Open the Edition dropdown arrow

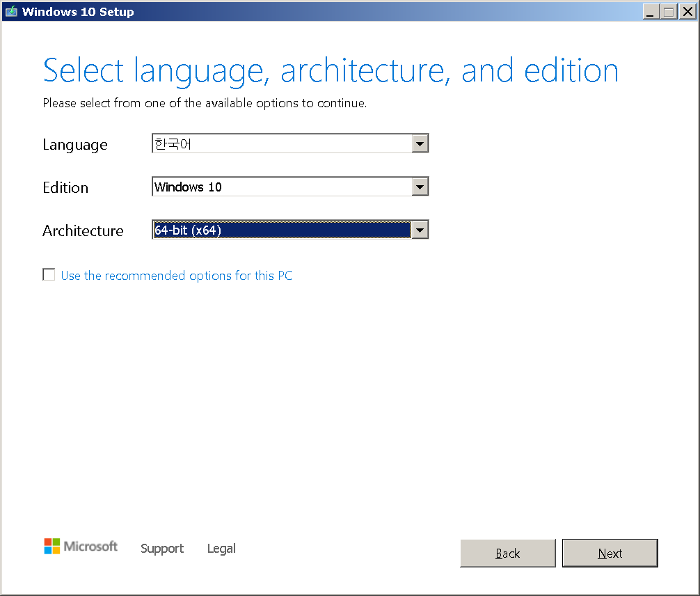coord(420,187)
